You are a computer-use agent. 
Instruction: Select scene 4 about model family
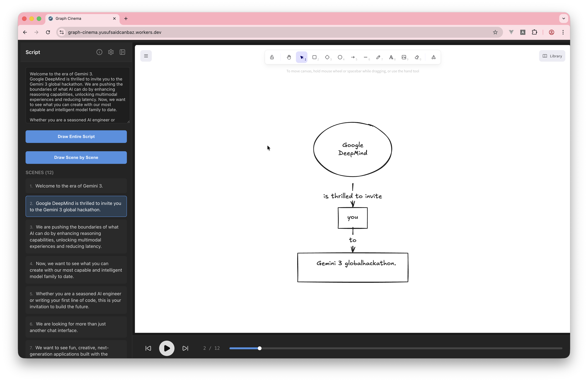76,270
